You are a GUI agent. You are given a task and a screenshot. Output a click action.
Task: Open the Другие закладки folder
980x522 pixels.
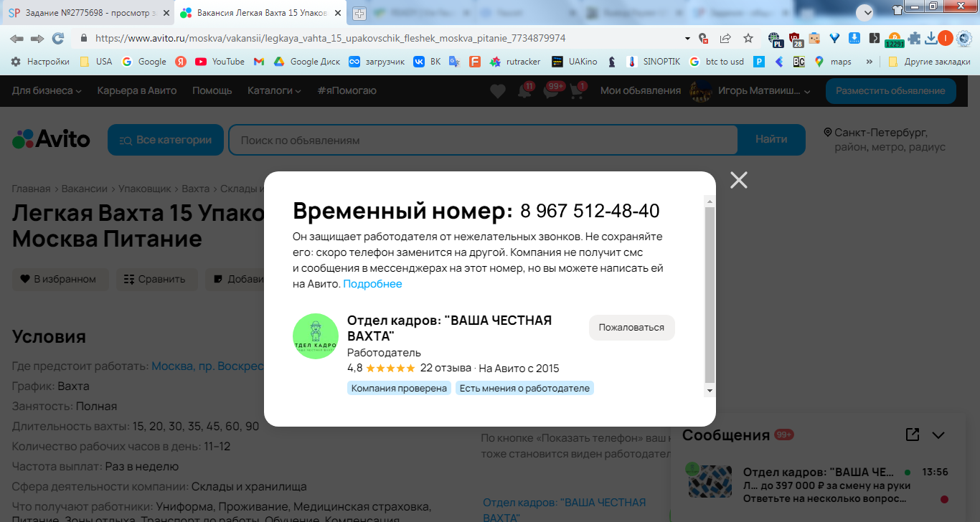click(x=929, y=62)
